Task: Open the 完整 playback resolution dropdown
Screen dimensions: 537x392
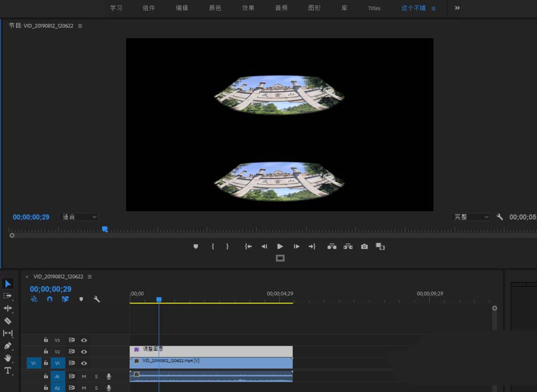Action: (x=471, y=217)
